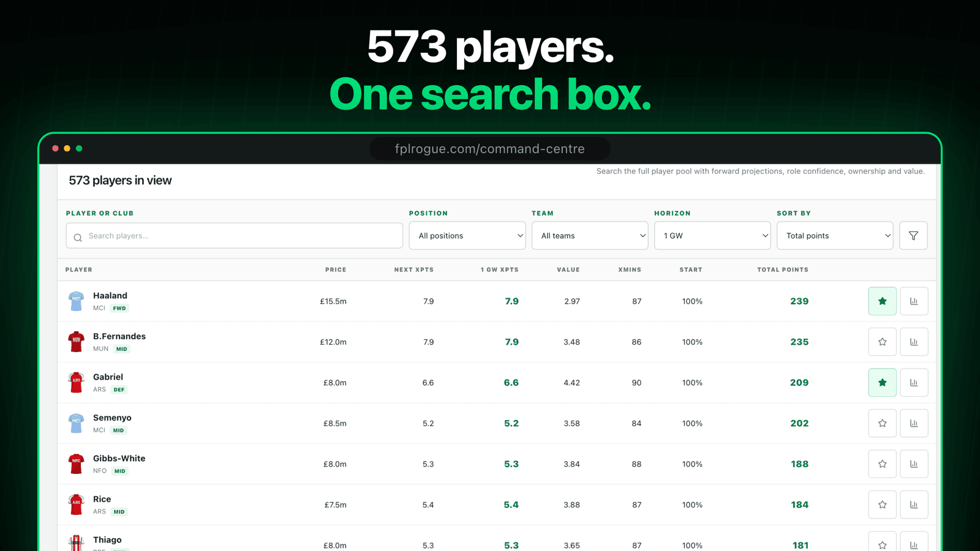Toggle favourite star for Haaland
980x551 pixels.
(882, 301)
